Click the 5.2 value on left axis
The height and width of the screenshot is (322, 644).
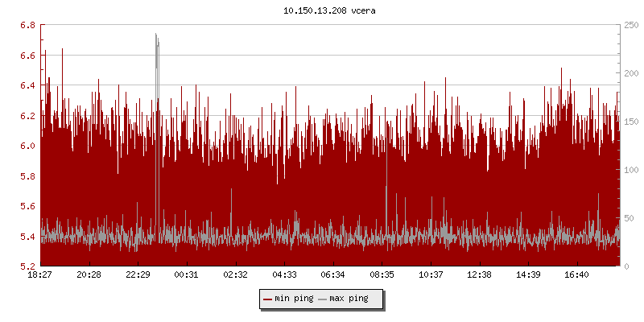click(x=27, y=266)
